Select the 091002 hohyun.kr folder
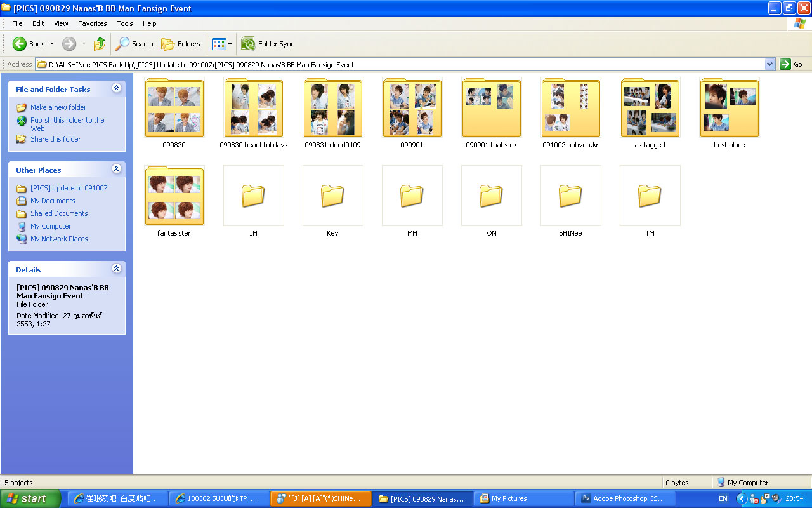This screenshot has height=508, width=812. (x=571, y=108)
